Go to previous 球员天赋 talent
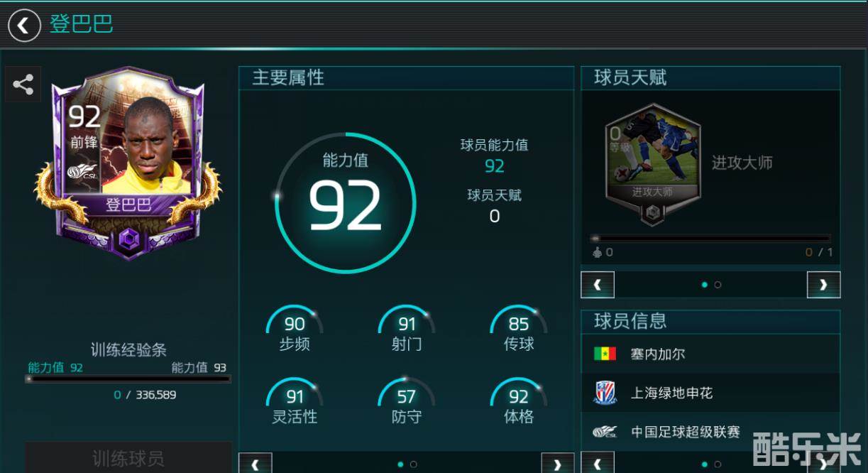The image size is (868, 473). (x=598, y=285)
